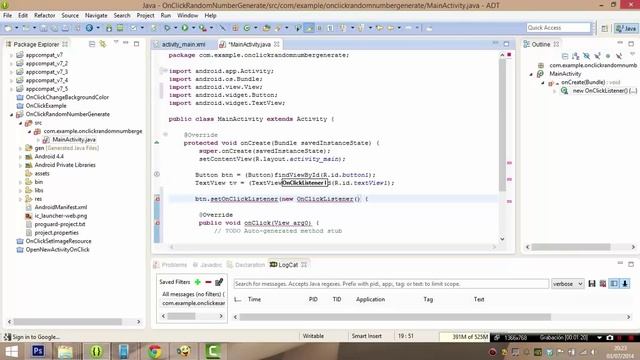The image size is (640, 360).
Task: Open the Refactor menu
Action: 44,16
